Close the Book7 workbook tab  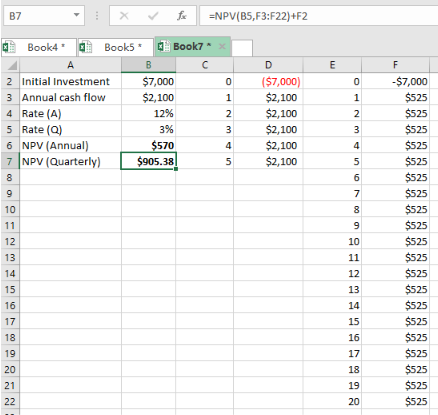point(222,47)
